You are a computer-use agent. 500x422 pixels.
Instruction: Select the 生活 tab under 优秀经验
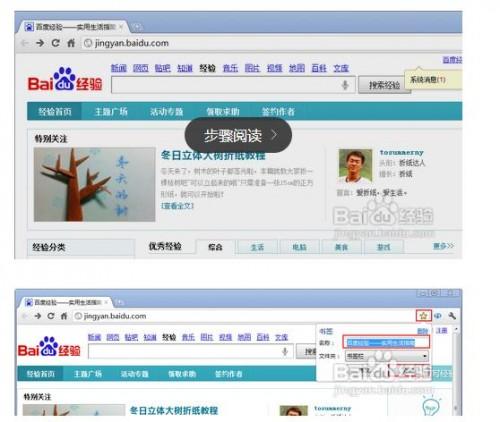[257, 247]
